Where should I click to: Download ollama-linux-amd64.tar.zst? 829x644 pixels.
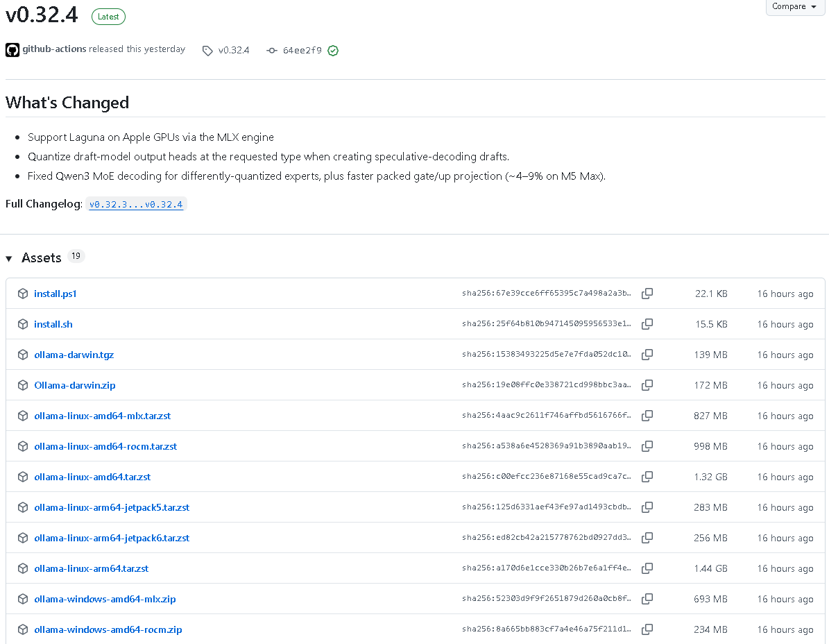(92, 477)
